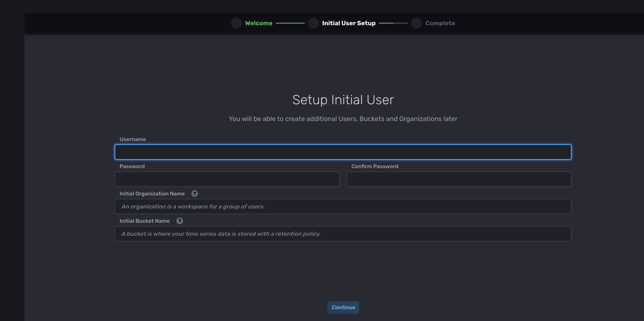Click the Initial User Setup step circle
The height and width of the screenshot is (321, 644).
pyautogui.click(x=314, y=23)
